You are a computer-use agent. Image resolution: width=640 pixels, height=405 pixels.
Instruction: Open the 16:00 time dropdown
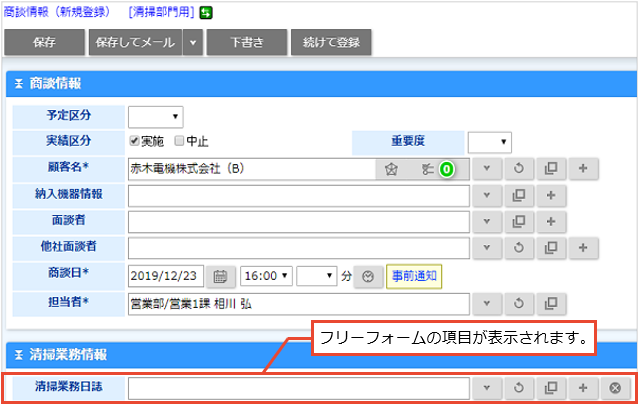coord(266,276)
